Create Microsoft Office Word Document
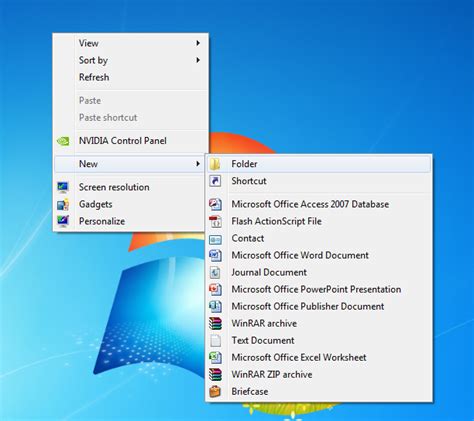474x421 pixels. tap(319, 255)
